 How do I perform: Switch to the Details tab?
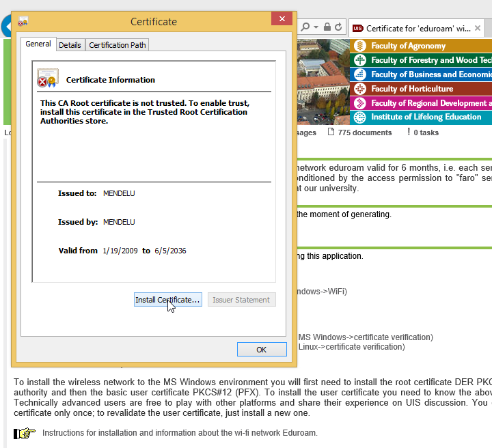point(70,45)
